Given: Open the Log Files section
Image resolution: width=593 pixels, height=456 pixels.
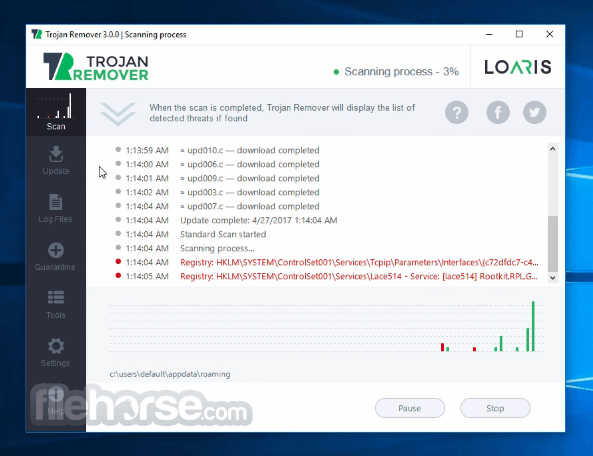Looking at the screenshot, I should click(56, 208).
